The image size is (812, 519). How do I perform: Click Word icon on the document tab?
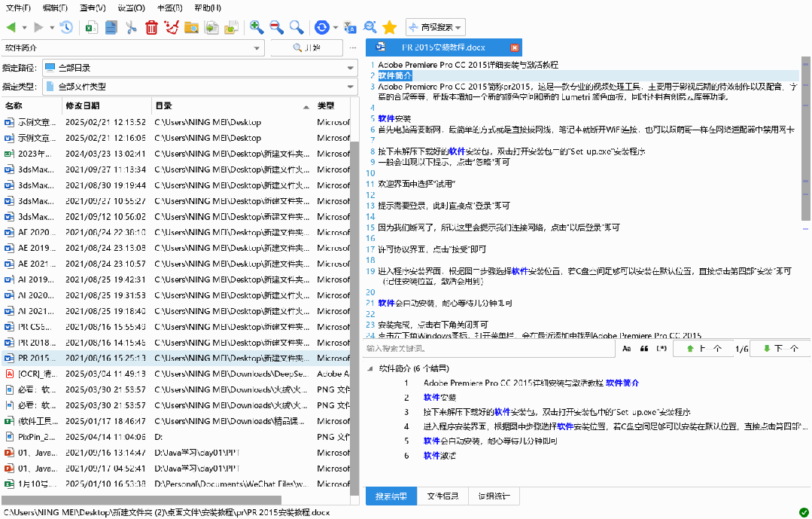click(381, 47)
